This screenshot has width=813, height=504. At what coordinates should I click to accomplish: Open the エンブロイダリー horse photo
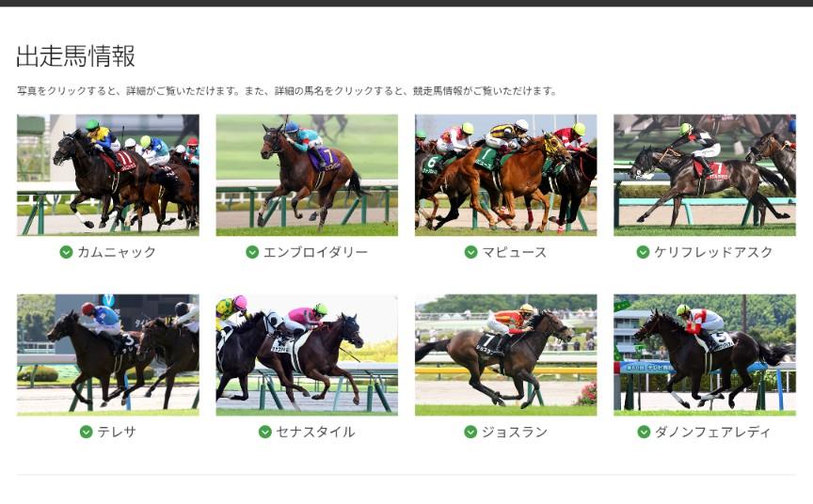307,175
